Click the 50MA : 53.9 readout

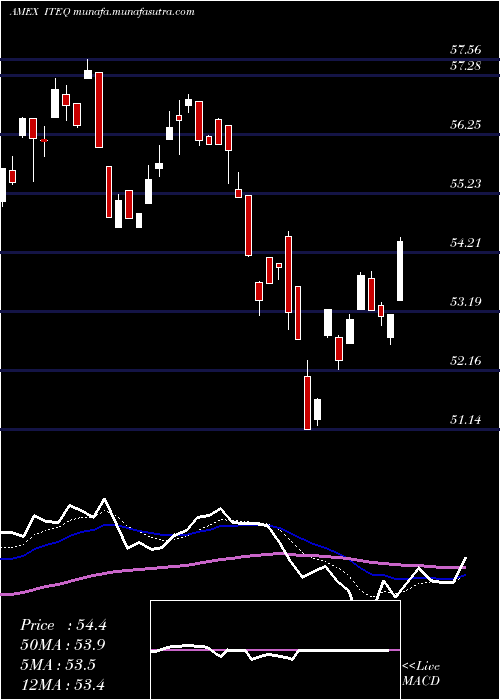tap(63, 645)
